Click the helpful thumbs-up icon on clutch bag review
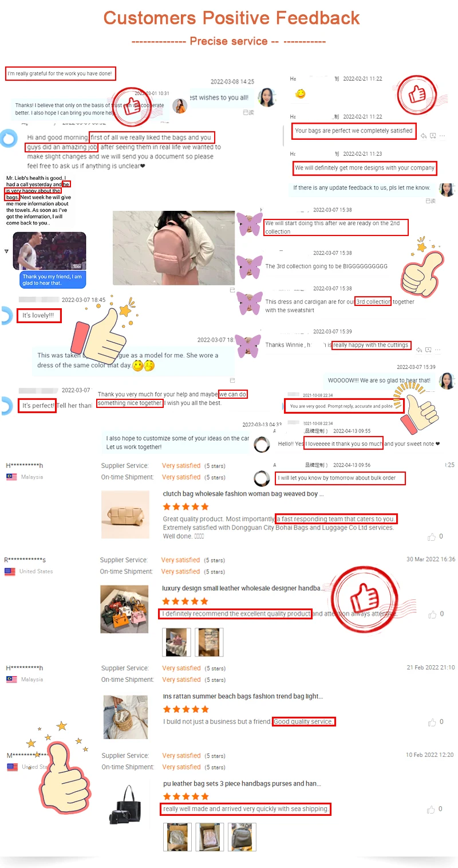 (x=432, y=537)
